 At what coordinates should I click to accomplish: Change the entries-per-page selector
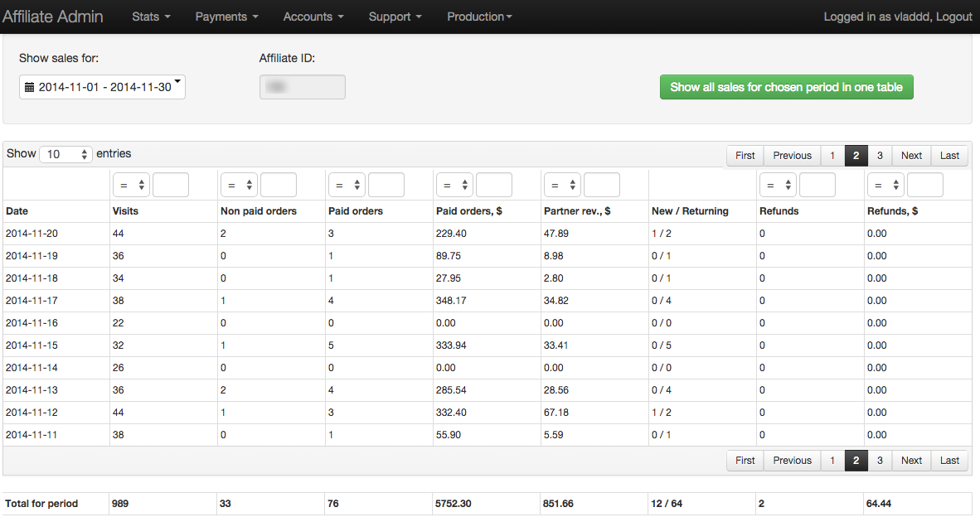coord(65,154)
